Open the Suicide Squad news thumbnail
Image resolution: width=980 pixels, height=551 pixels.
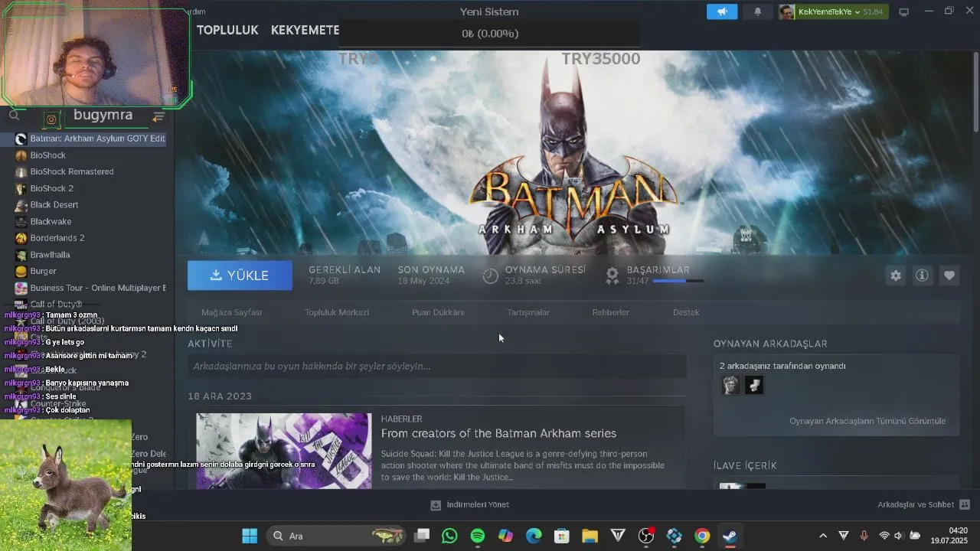(283, 452)
